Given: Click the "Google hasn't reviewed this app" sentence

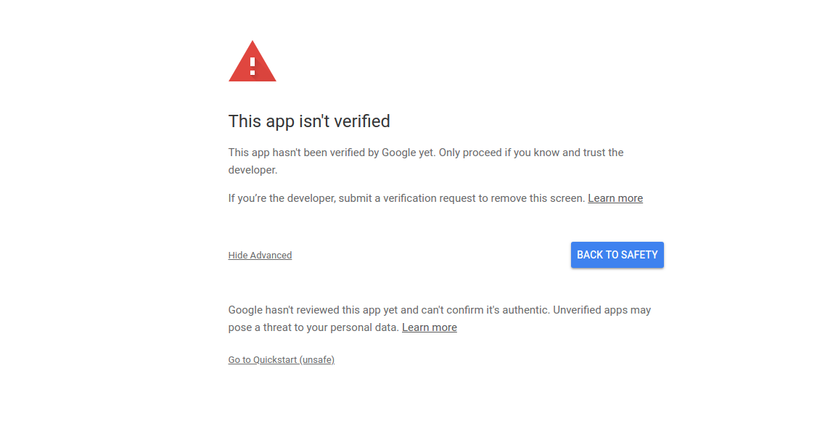Looking at the screenshot, I should coord(330,311).
